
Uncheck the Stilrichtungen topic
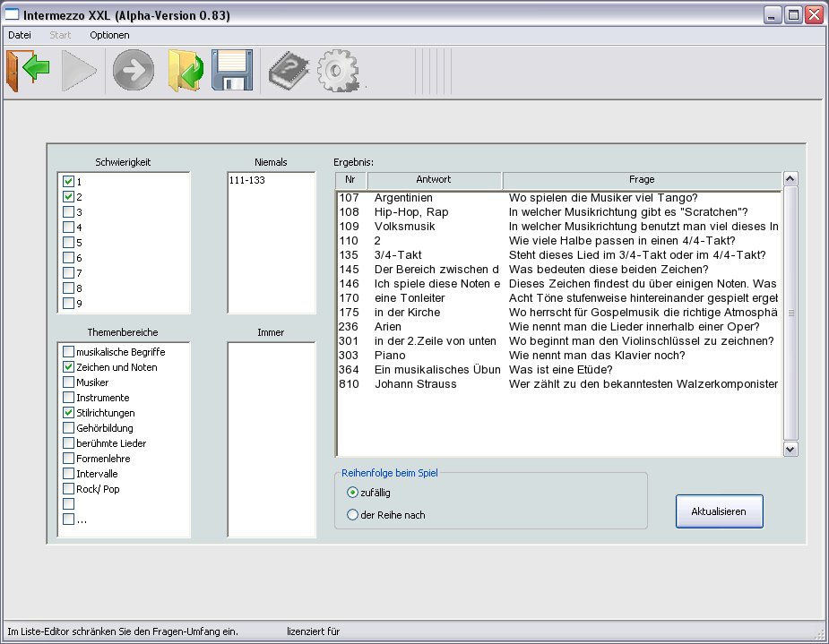(x=68, y=413)
